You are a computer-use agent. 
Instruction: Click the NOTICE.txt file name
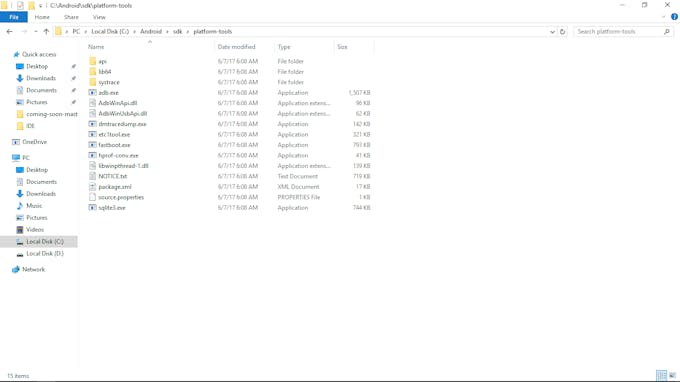pyautogui.click(x=112, y=176)
